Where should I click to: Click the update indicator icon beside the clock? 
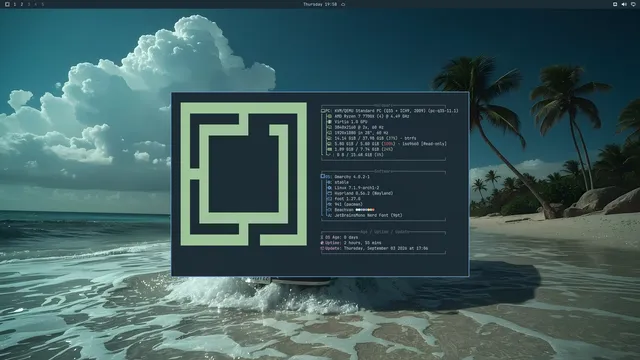tap(343, 4)
